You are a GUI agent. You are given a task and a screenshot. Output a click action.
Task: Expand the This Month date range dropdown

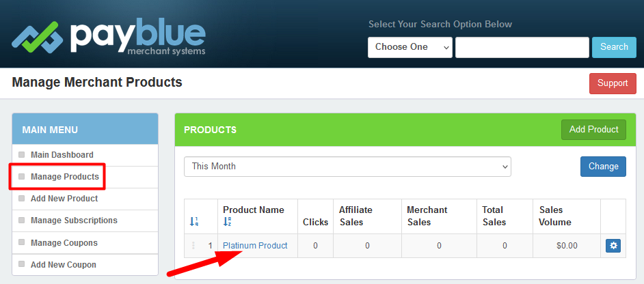pos(347,167)
